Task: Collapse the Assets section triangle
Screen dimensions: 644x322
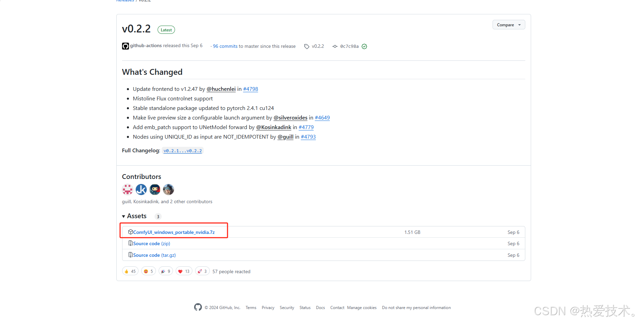Action: [x=123, y=216]
